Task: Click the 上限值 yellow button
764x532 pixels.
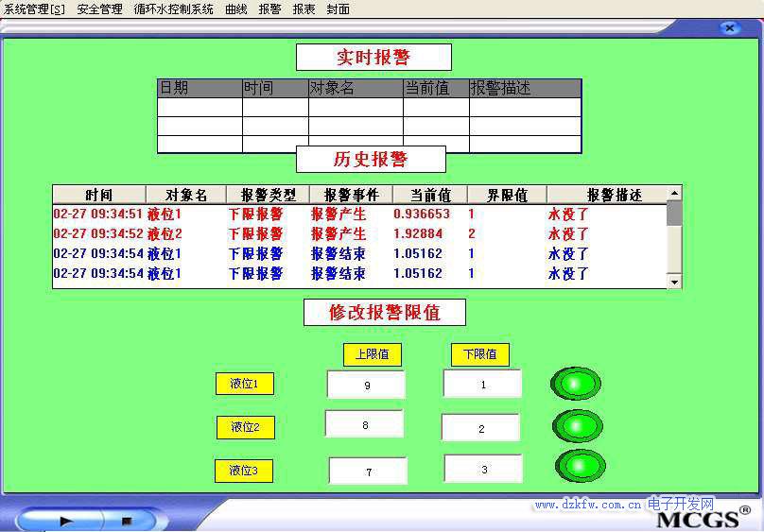Action: click(372, 354)
